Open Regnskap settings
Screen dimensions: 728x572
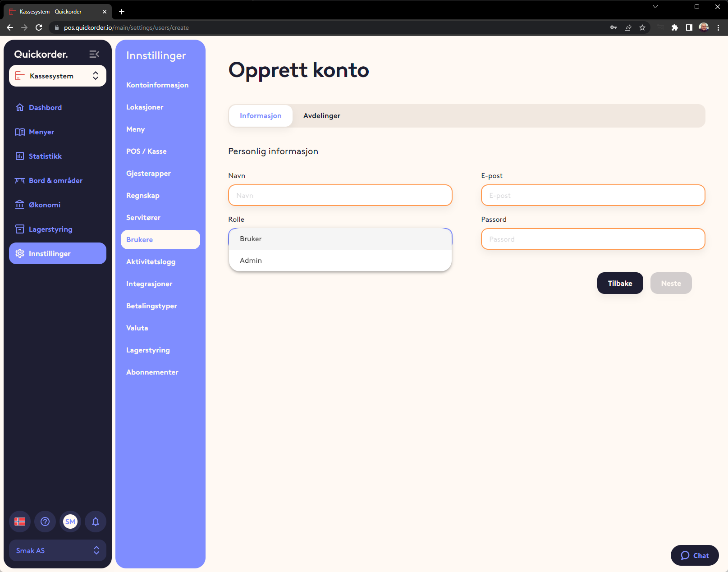(x=143, y=195)
